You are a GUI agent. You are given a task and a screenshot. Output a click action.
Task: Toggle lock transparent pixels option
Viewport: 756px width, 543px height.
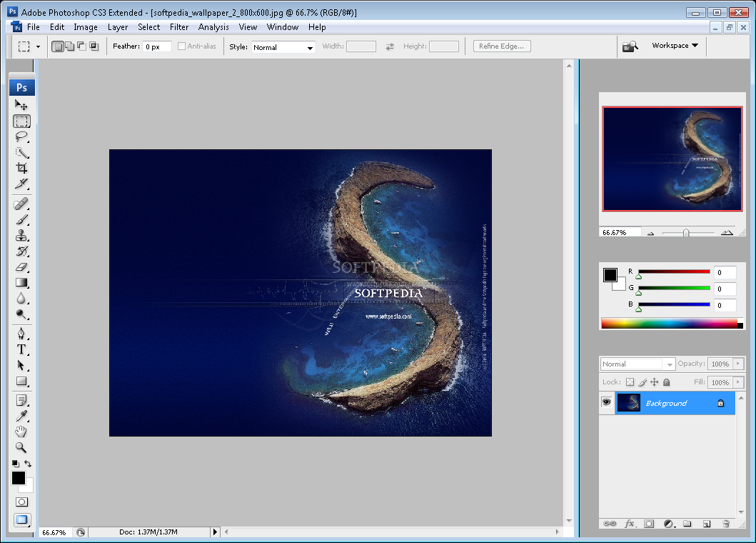[630, 382]
